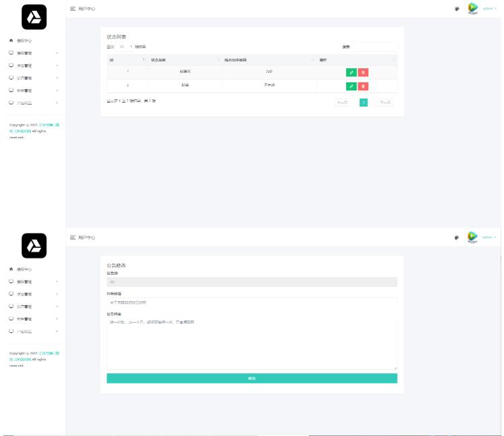The width and height of the screenshot is (504, 436).
Task: Click the teal 修改 submit button
Action: [x=252, y=379]
